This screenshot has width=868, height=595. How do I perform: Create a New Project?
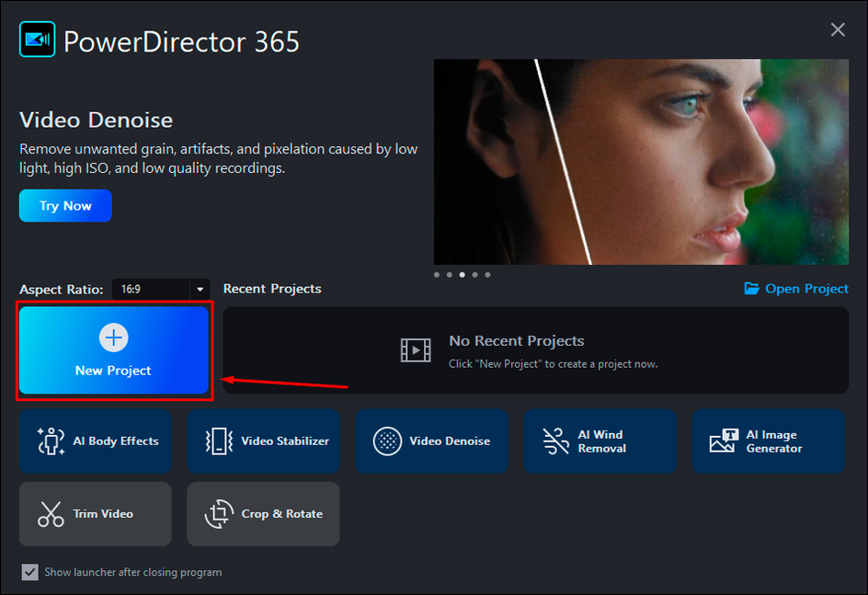pyautogui.click(x=114, y=350)
